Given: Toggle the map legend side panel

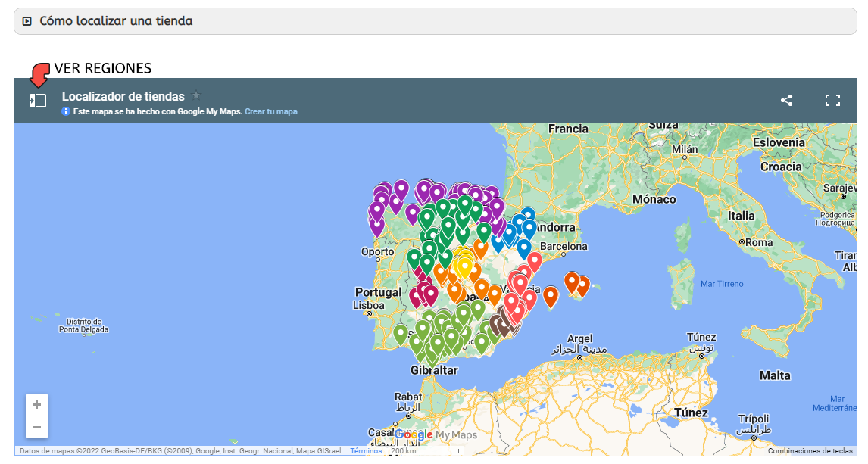Looking at the screenshot, I should pos(36,99).
